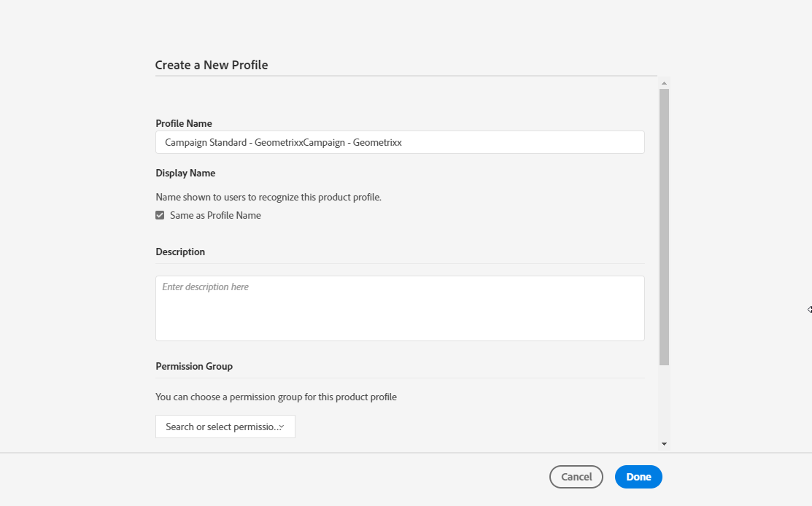Click the 'Description' section label

[x=180, y=252]
